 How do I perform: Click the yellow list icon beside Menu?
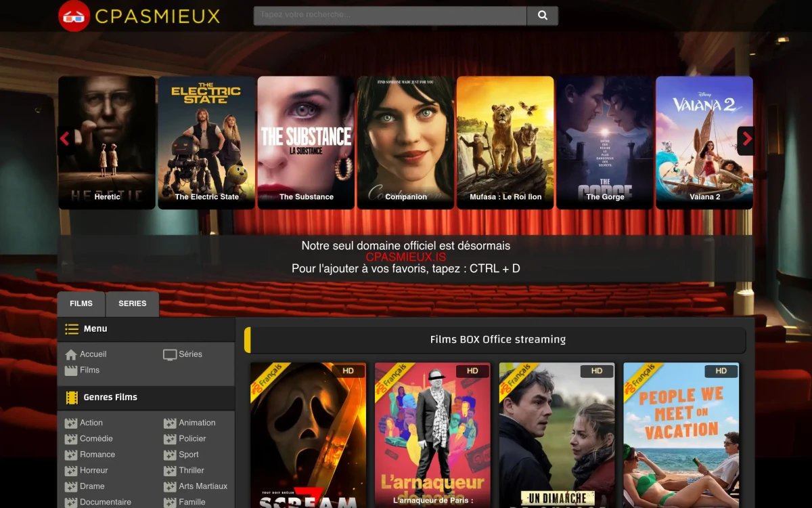tap(72, 329)
